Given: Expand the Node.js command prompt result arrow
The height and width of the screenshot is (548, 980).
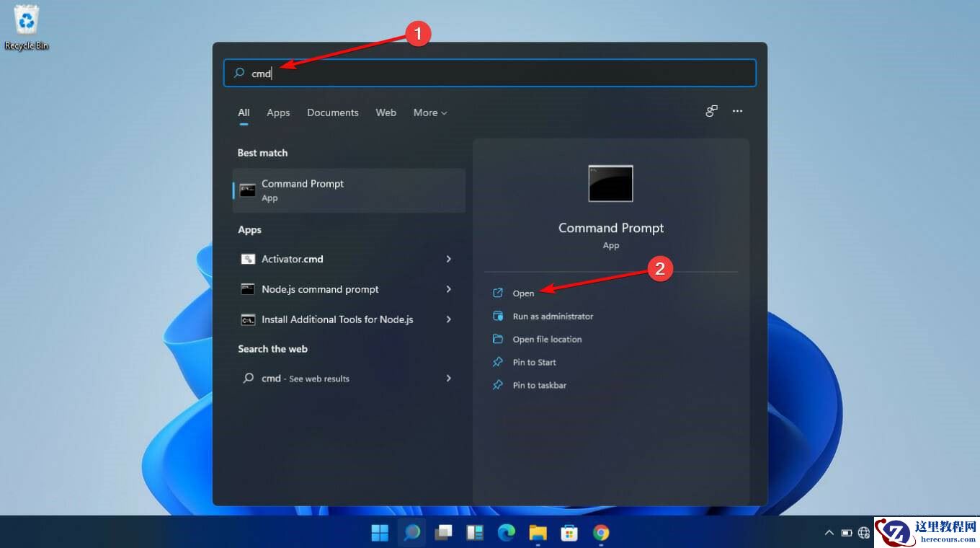Looking at the screenshot, I should coord(448,289).
